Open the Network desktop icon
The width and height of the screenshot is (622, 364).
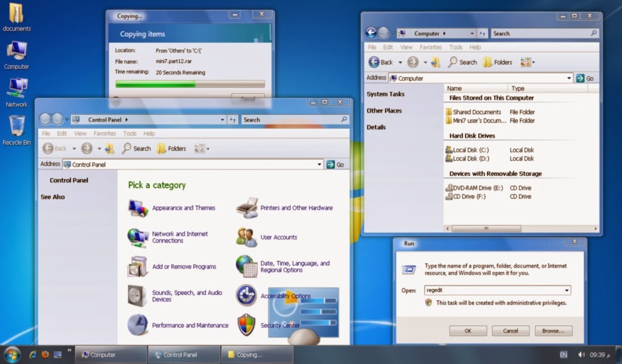pos(16,93)
